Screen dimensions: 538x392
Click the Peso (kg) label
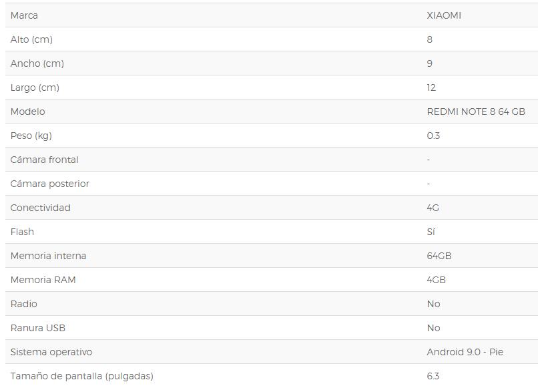[31, 136]
